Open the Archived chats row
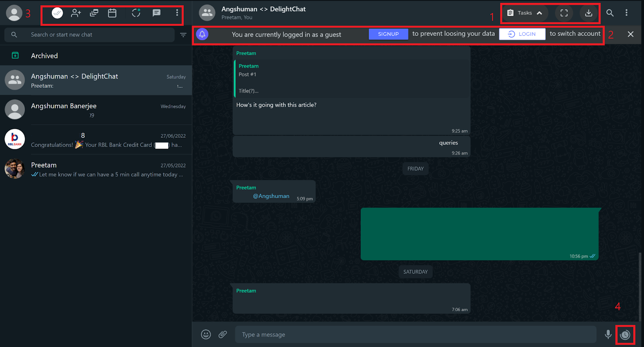This screenshot has height=347, width=644. click(x=96, y=56)
